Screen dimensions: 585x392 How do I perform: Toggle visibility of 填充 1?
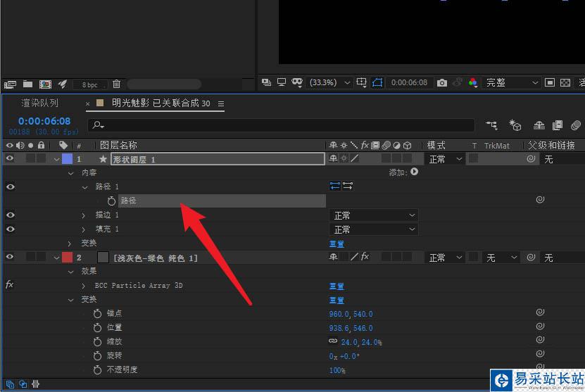coord(11,229)
